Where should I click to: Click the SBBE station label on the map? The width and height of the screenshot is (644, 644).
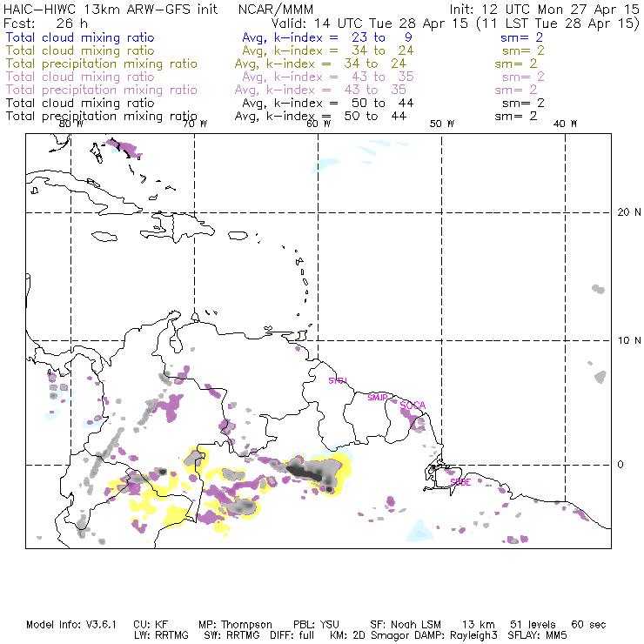[x=460, y=482]
